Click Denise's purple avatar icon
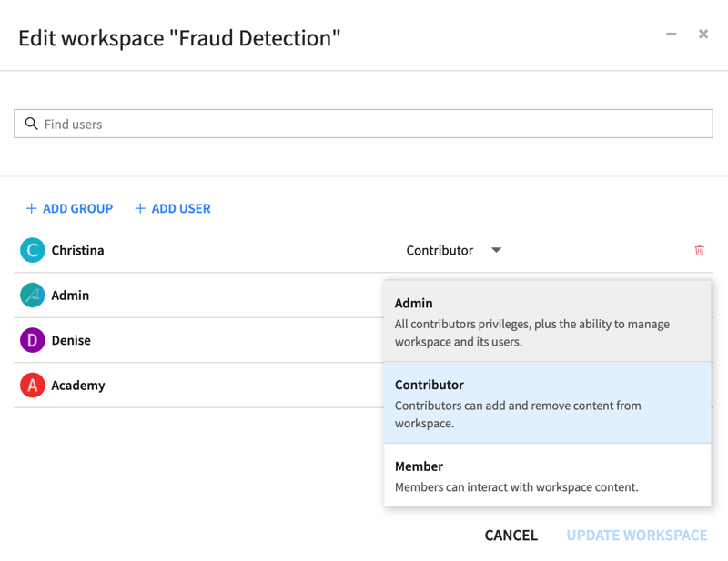This screenshot has width=728, height=561. [x=33, y=340]
